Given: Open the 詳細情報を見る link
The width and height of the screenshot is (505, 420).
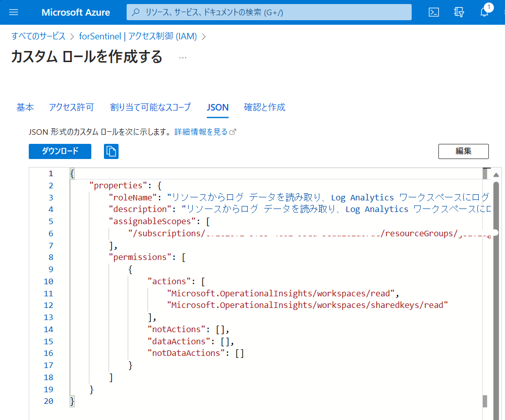Looking at the screenshot, I should [205, 132].
